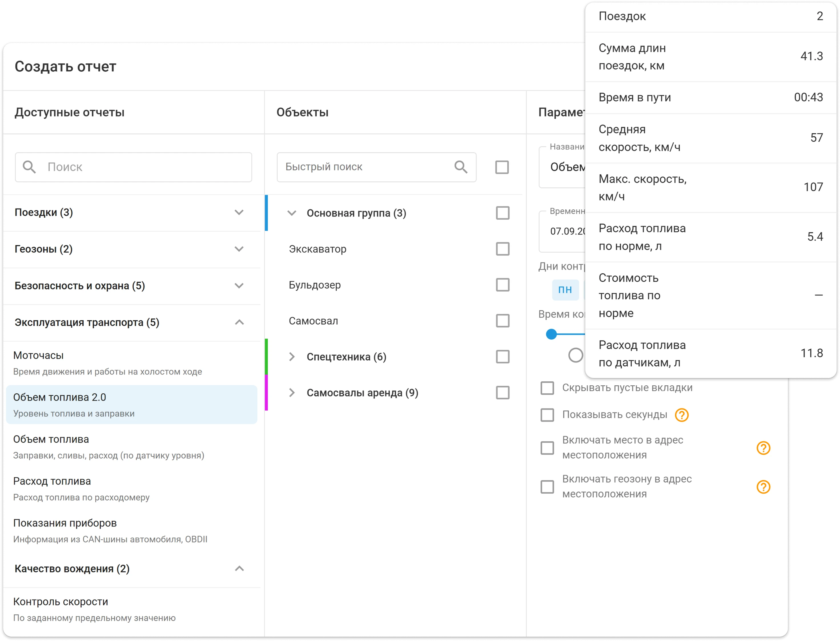This screenshot has height=641, width=840.
Task: Select the Экскаватор checkbox
Action: click(x=503, y=249)
